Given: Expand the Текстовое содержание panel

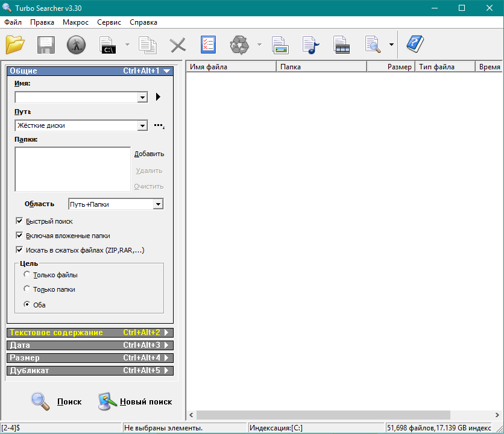Looking at the screenshot, I should point(90,332).
